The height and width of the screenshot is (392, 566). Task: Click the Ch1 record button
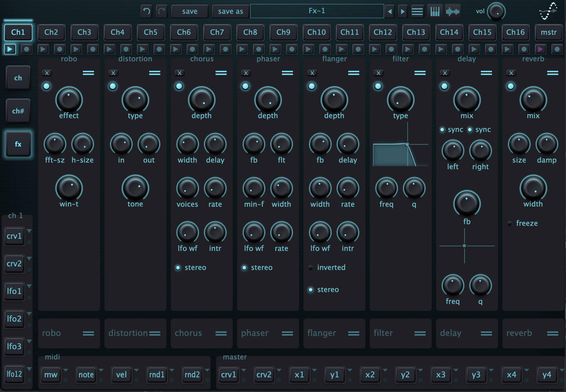click(x=27, y=49)
